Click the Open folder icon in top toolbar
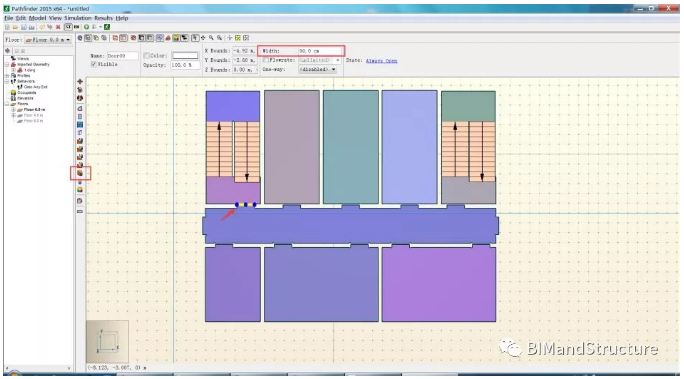This screenshot has width=684, height=379. click(15, 27)
